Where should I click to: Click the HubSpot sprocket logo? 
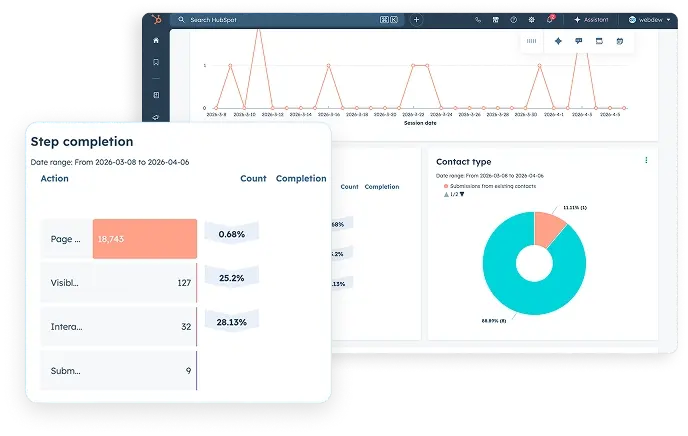[156, 20]
